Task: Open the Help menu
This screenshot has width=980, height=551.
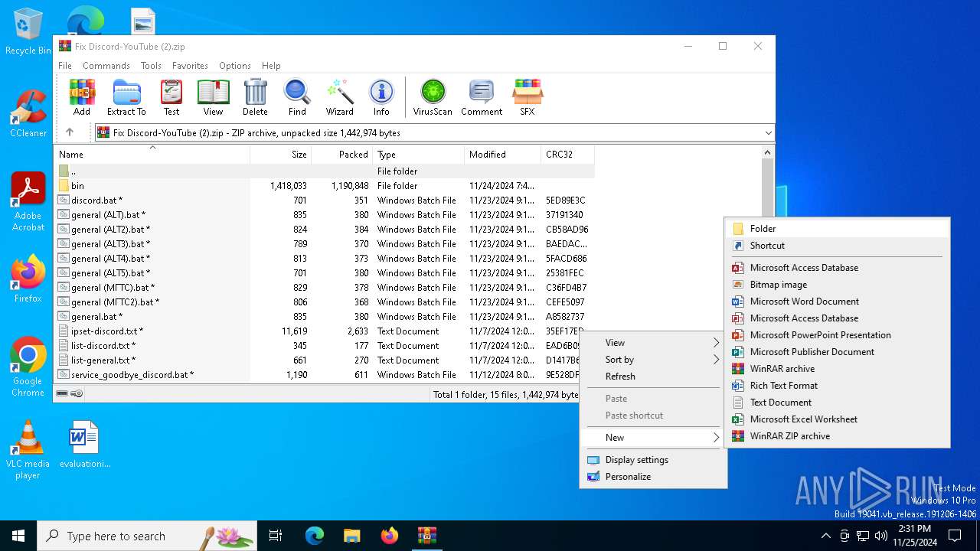Action: pos(271,66)
